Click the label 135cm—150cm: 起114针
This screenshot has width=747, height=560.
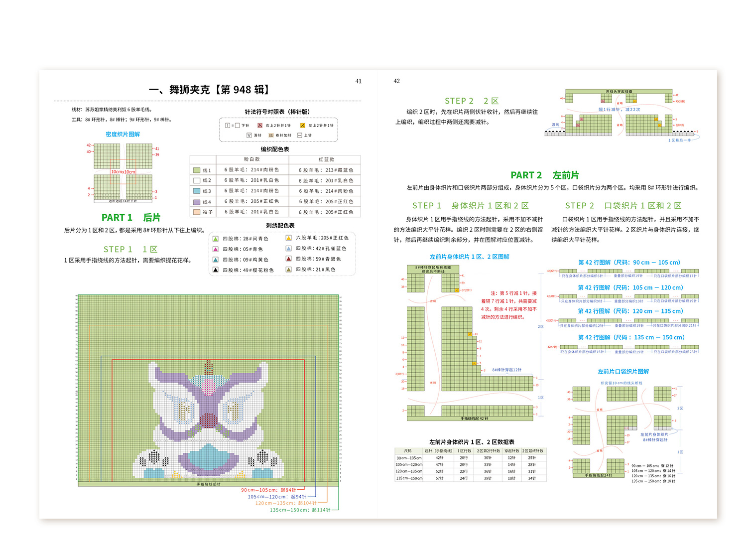pos(300,510)
